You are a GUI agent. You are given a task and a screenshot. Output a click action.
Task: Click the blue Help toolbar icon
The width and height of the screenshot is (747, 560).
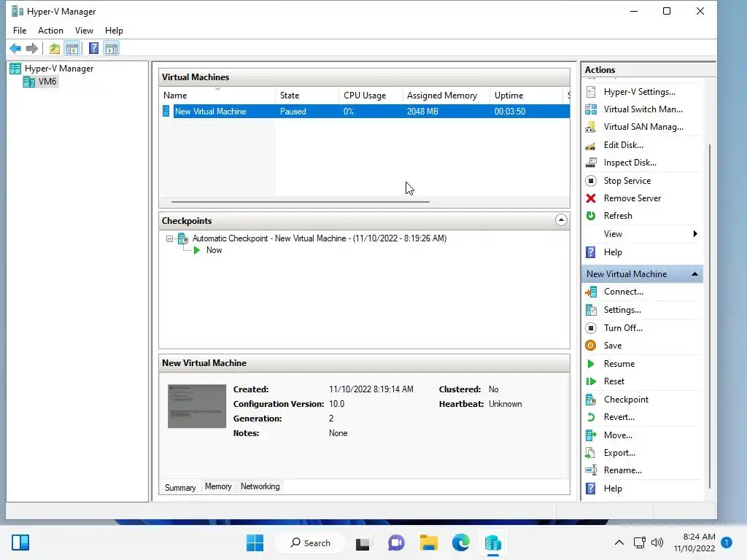click(94, 48)
